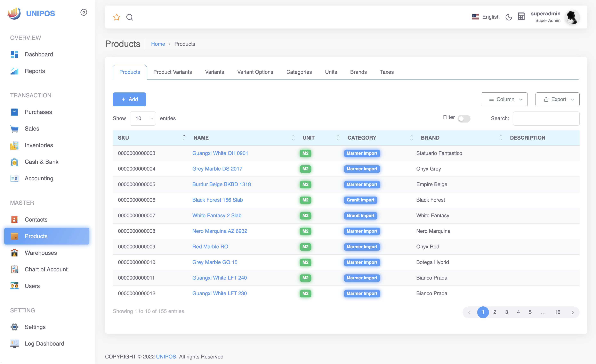Click inside the Search input field
596x364 pixels.
point(546,118)
